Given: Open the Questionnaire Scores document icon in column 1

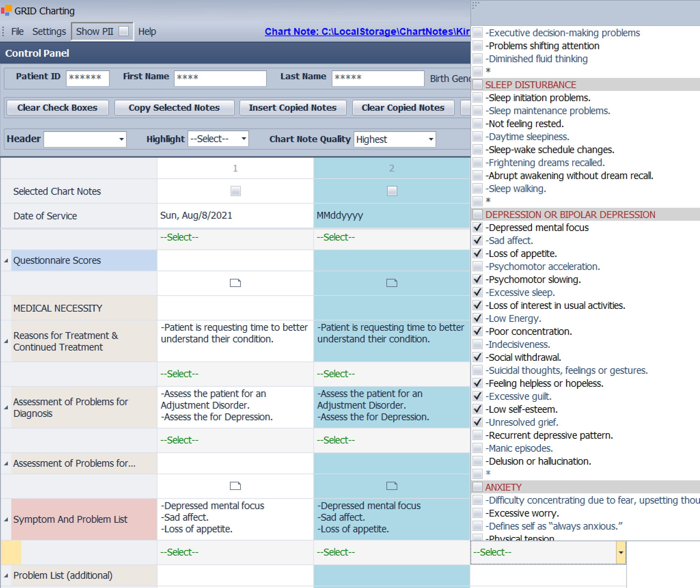Looking at the screenshot, I should click(235, 283).
